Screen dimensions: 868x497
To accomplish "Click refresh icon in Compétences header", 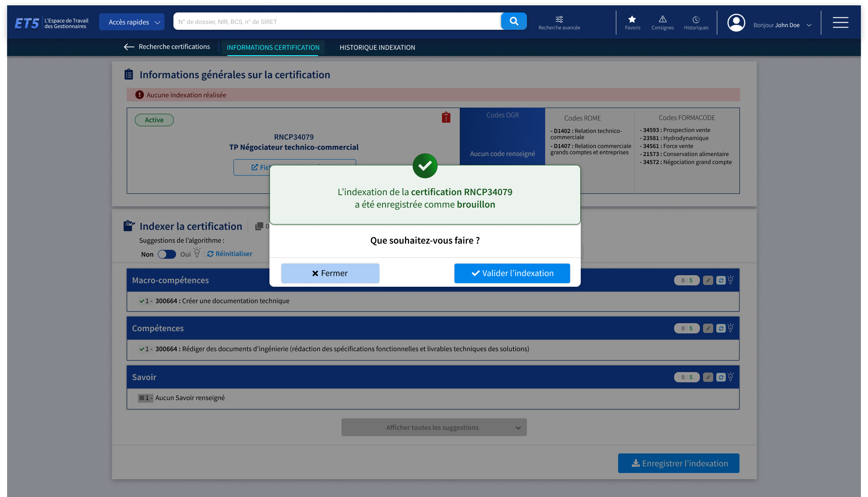I will [721, 329].
